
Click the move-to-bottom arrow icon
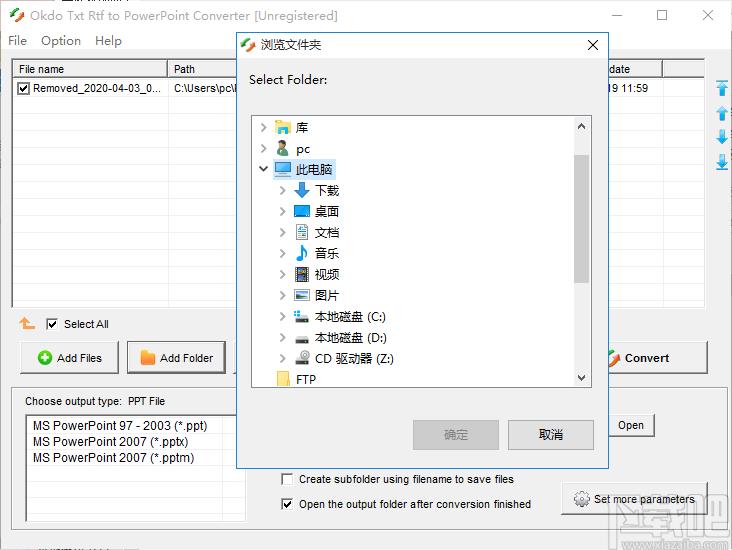722,162
